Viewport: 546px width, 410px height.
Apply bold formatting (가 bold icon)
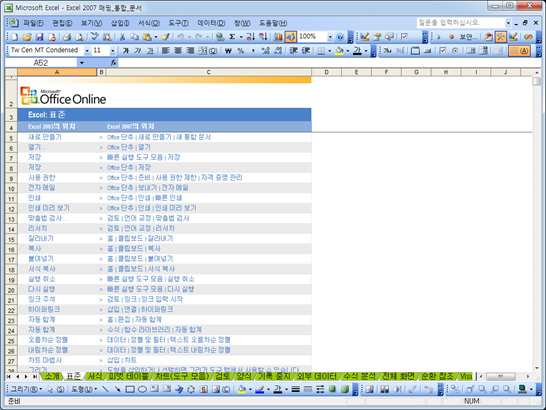pyautogui.click(x=126, y=51)
